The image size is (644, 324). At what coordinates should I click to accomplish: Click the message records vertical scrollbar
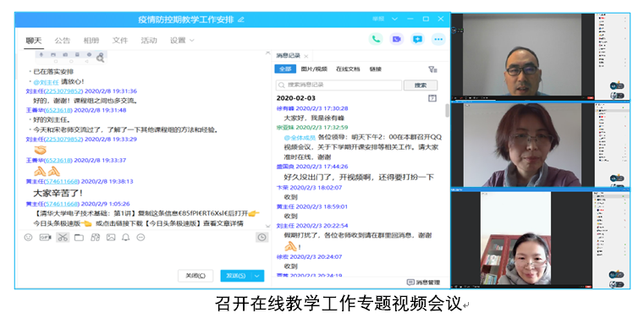pyautogui.click(x=447, y=110)
